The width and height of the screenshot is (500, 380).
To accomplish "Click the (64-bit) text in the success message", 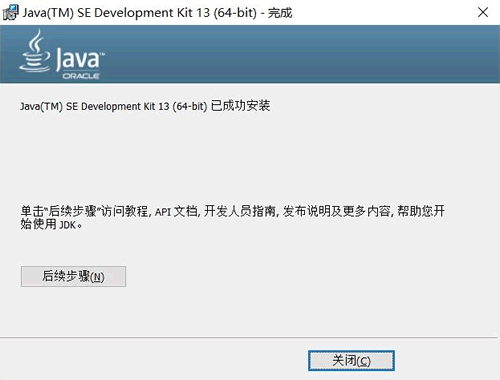I will pos(190,106).
